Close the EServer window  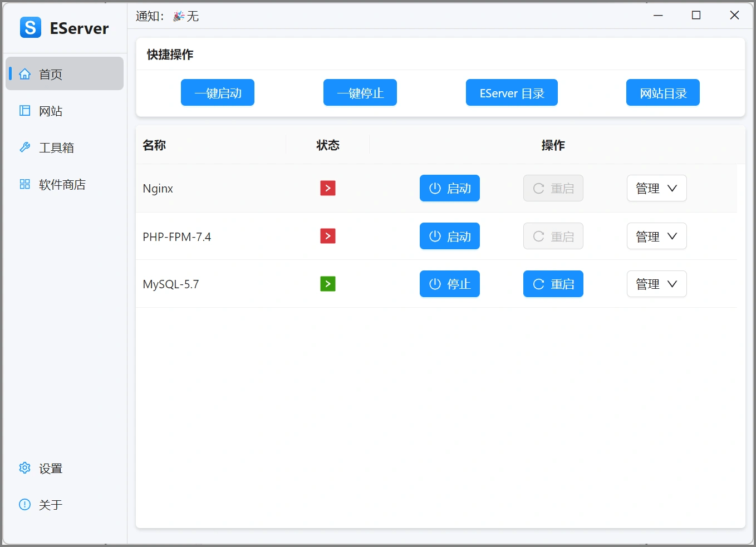coord(734,16)
